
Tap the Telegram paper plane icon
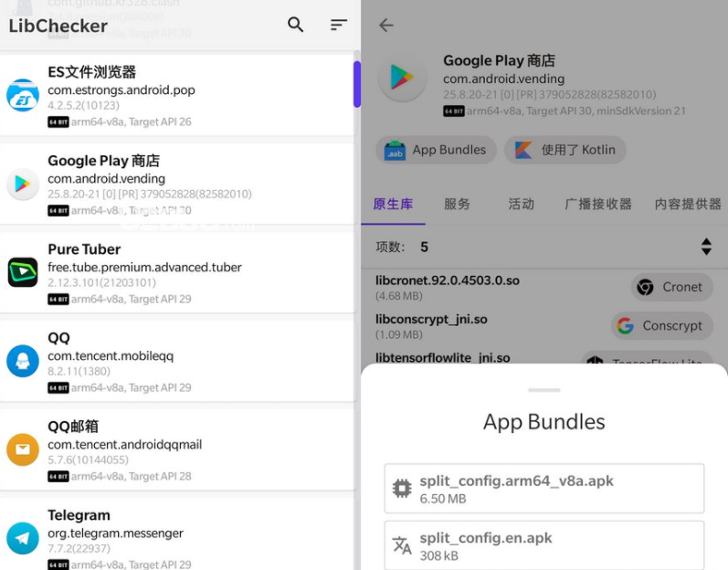click(x=23, y=538)
